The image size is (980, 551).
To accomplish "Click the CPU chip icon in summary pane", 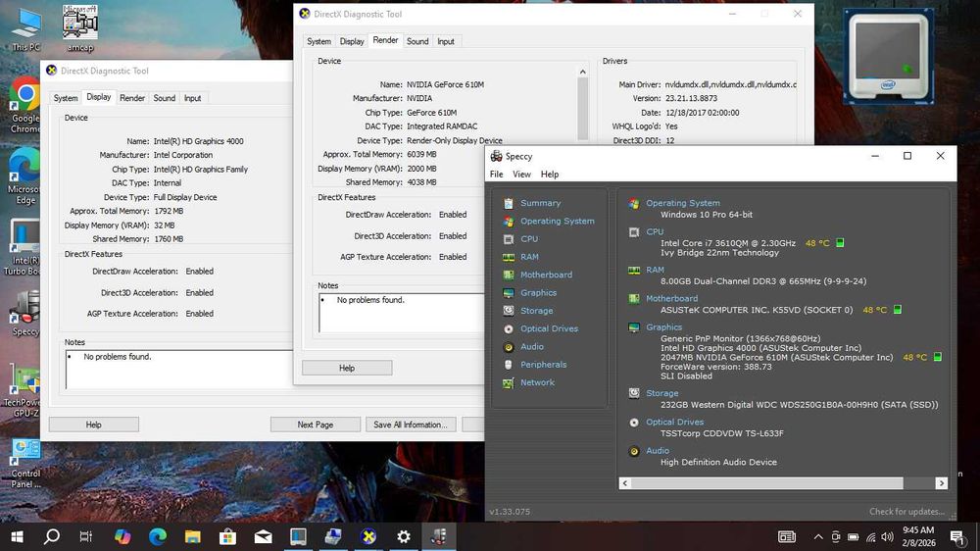I will pyautogui.click(x=634, y=232).
